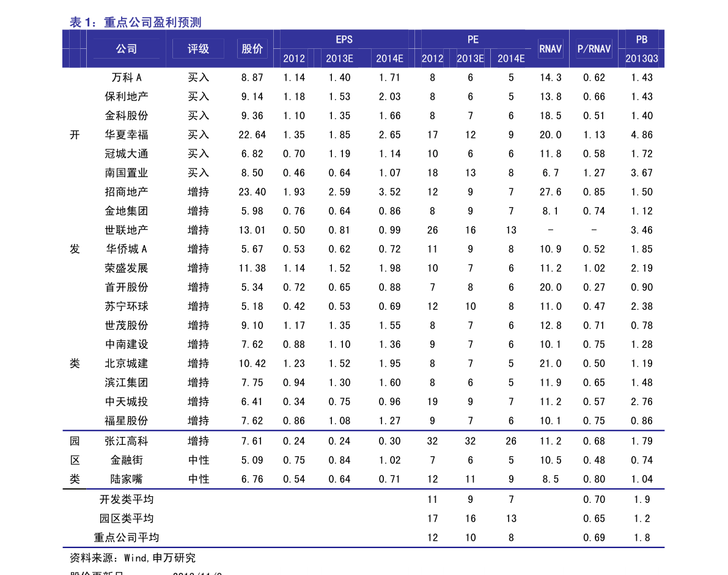Image resolution: width=728 pixels, height=575 pixels.
Task: Select the 2012 column under PE
Action: coord(432,59)
